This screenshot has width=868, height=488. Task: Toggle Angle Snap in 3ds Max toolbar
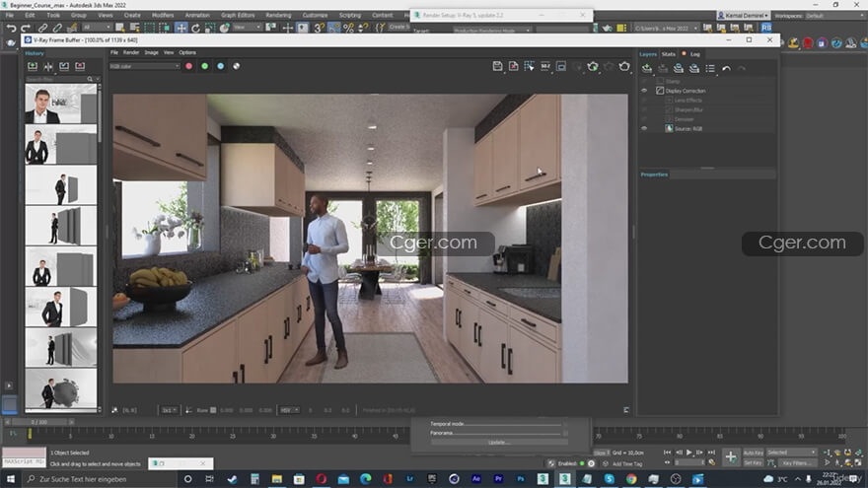pyautogui.click(x=333, y=28)
